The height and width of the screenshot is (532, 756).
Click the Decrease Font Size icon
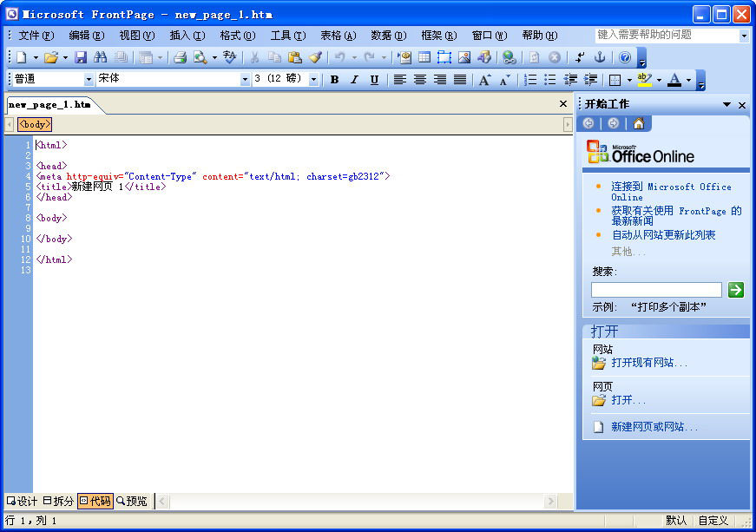point(504,80)
